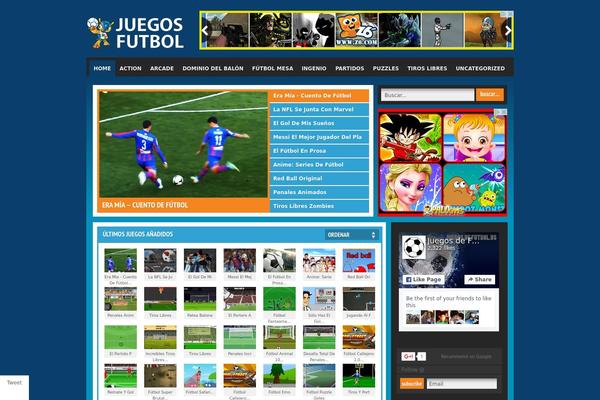Open the featured soccer players image
Screen dimensions: 600x400
(x=183, y=145)
